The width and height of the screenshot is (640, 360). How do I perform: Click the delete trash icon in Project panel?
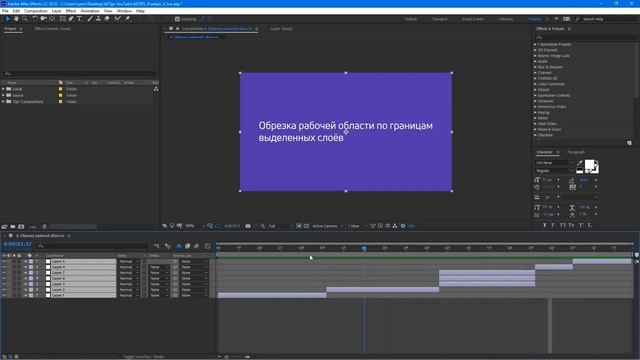tap(44, 227)
